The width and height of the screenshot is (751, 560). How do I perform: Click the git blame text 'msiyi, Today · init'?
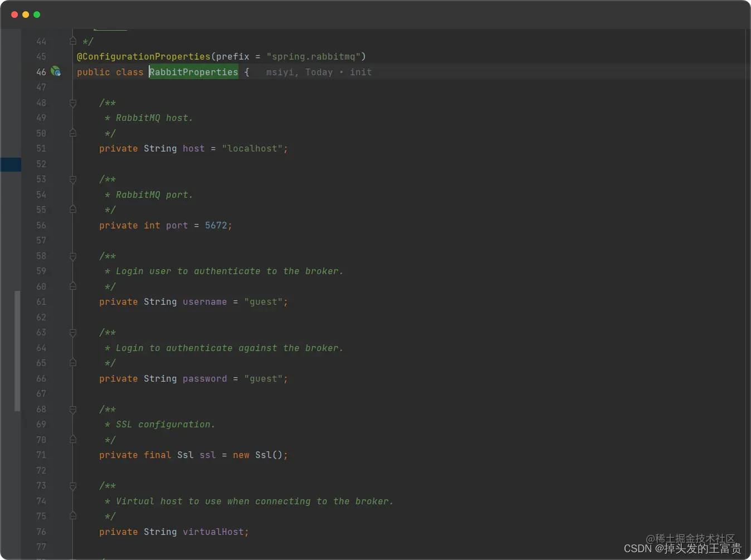coord(319,72)
